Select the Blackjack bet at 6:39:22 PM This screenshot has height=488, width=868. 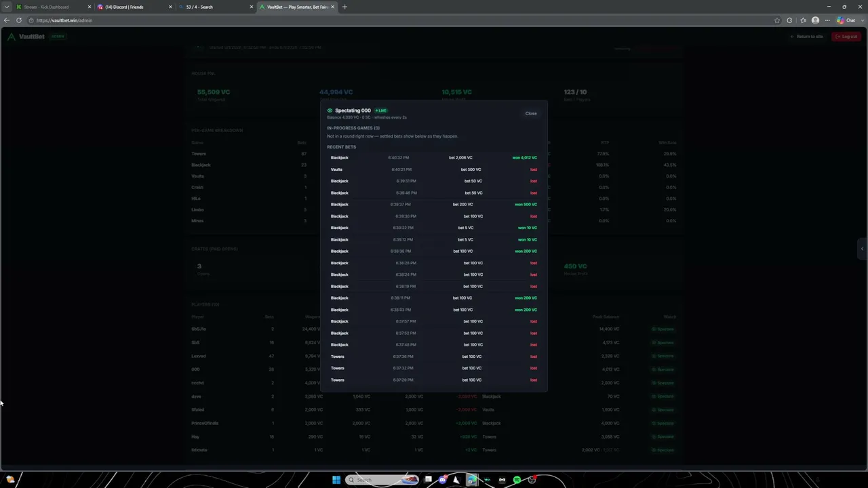[x=434, y=228]
